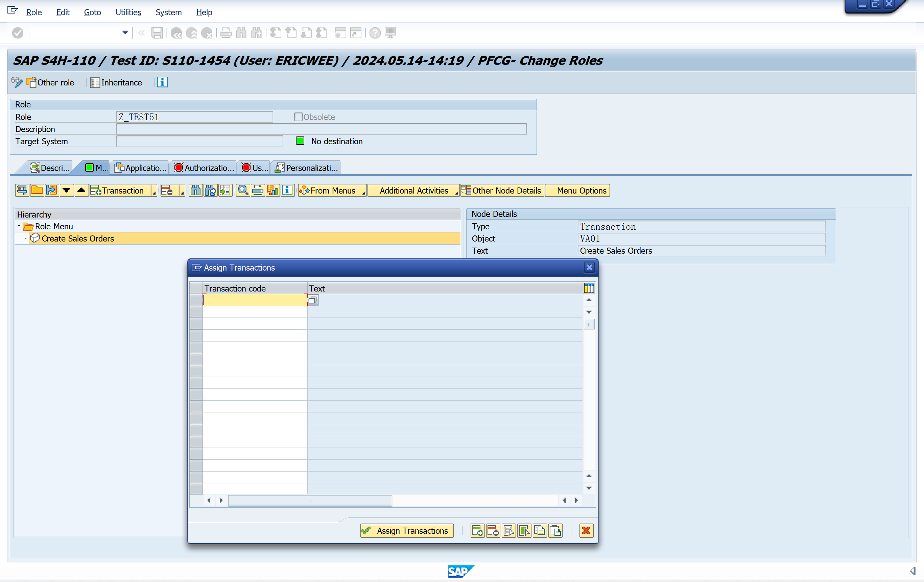Click the insert row icon in the dialog

477,531
